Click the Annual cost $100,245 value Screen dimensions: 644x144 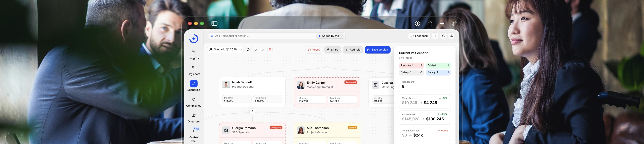click(435, 119)
